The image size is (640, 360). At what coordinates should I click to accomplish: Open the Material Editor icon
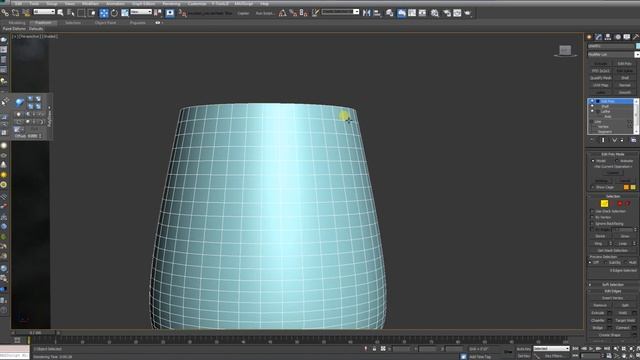(435, 13)
